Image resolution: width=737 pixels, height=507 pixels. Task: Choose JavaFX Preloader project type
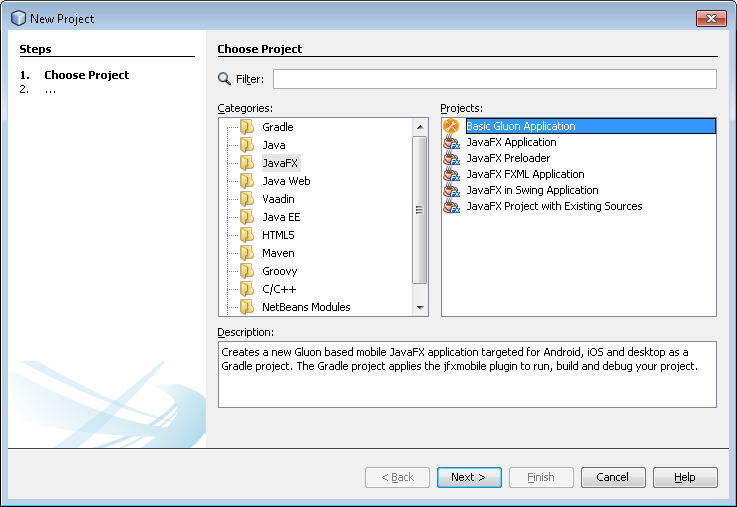(508, 158)
